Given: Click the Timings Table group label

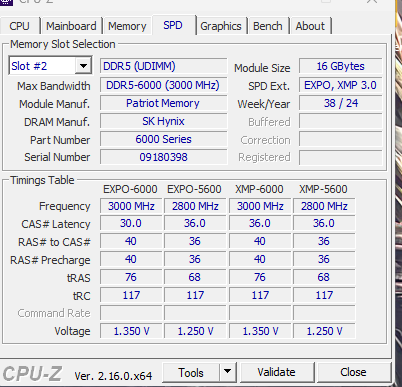Looking at the screenshot, I should pos(42,180).
